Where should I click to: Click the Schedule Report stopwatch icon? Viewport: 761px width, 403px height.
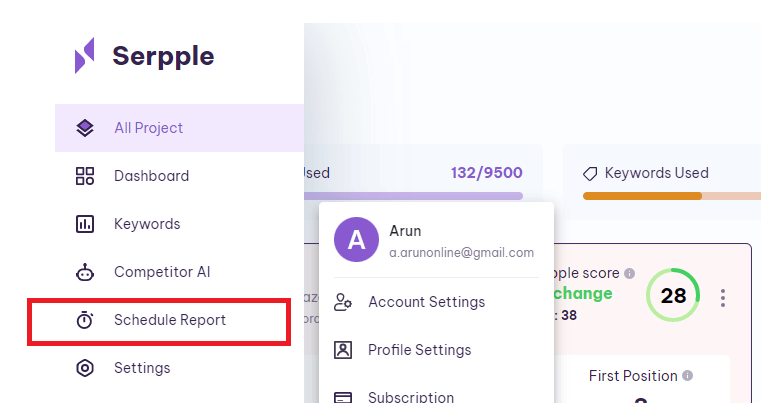pyautogui.click(x=85, y=320)
